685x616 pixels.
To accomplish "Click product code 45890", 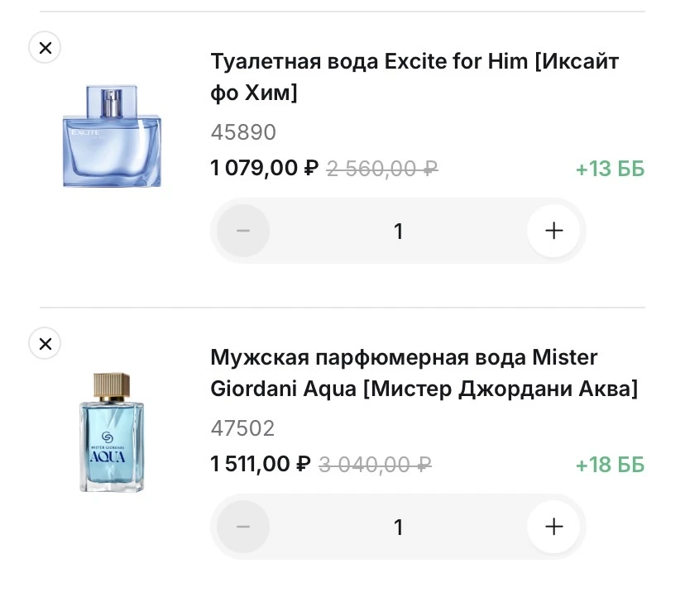I will [x=243, y=132].
